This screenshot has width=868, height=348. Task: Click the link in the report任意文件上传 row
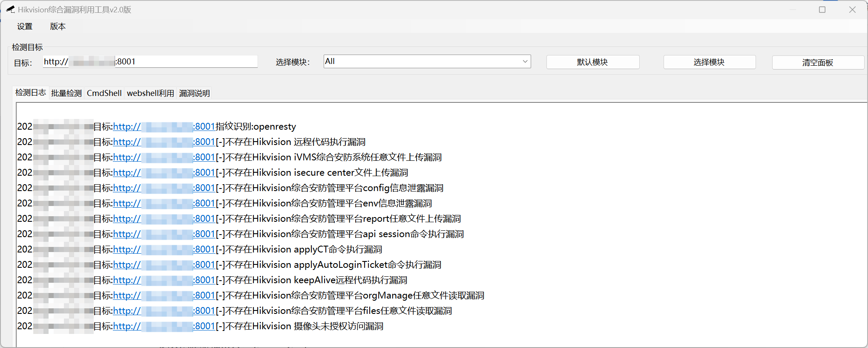(164, 219)
